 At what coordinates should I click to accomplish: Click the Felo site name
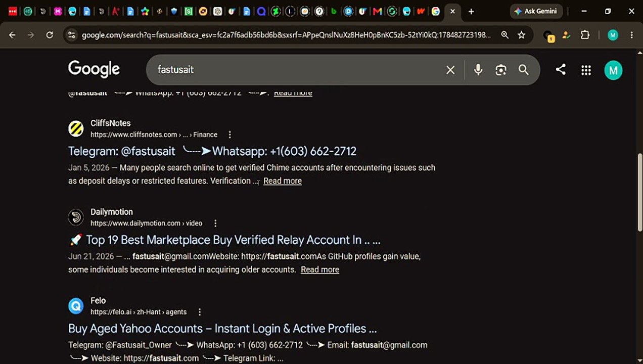coord(98,300)
